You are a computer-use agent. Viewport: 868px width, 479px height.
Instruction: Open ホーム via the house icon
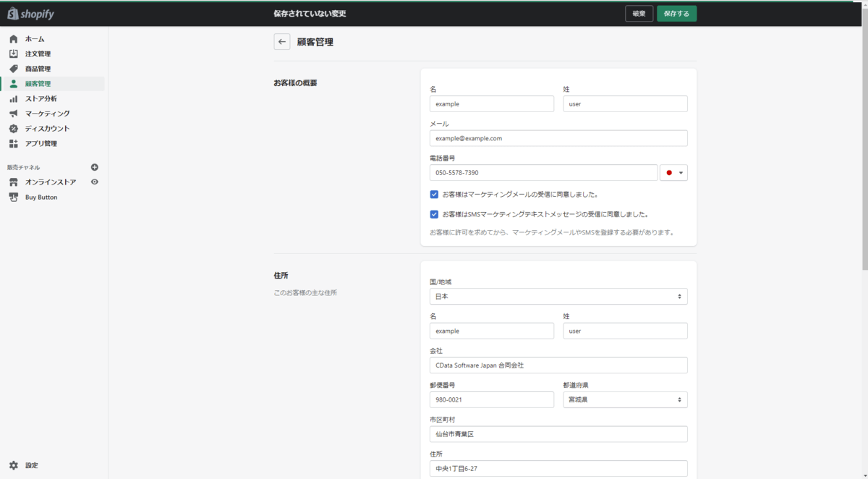click(14, 39)
